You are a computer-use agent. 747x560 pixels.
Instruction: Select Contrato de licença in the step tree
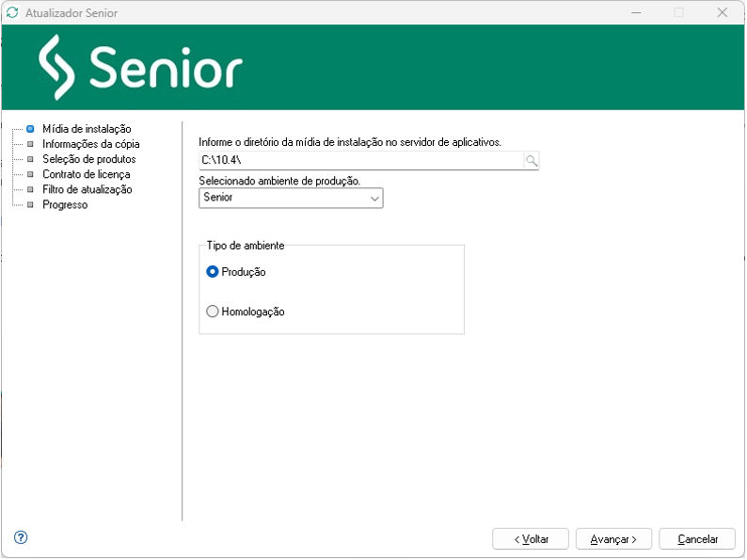click(x=86, y=174)
